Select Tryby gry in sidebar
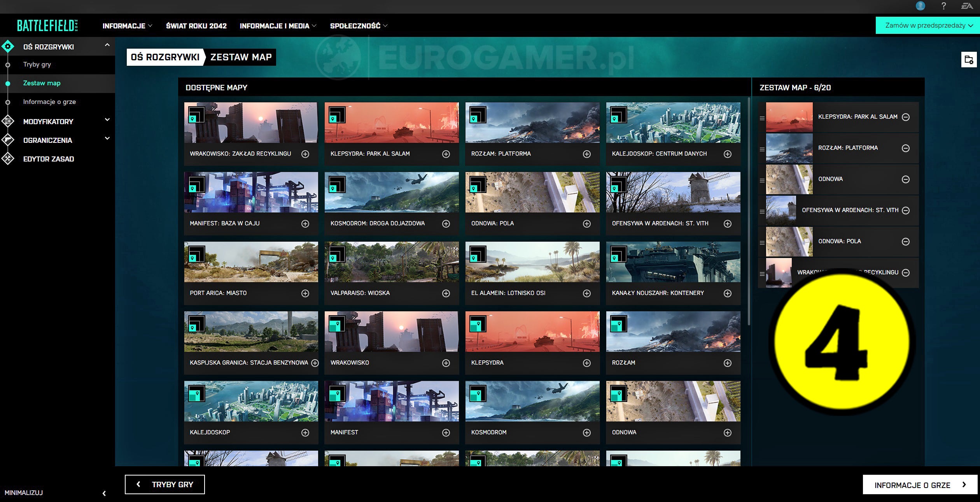This screenshot has width=980, height=502. pyautogui.click(x=37, y=65)
